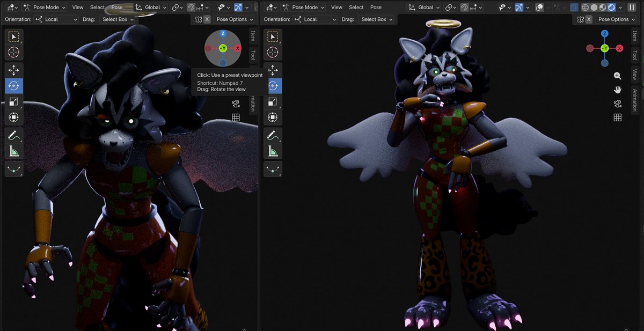
Task: Open Tool sidebar tab in right viewport
Action: pyautogui.click(x=635, y=55)
